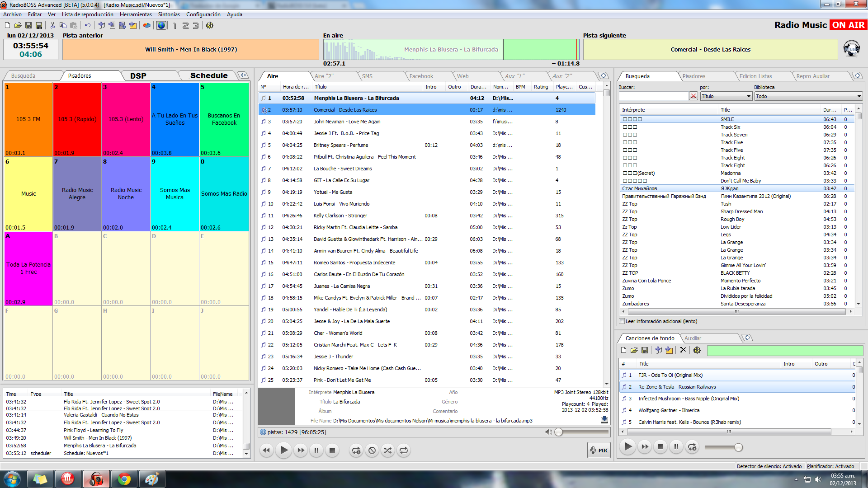Add music track icon in main toolbar

click(x=102, y=25)
